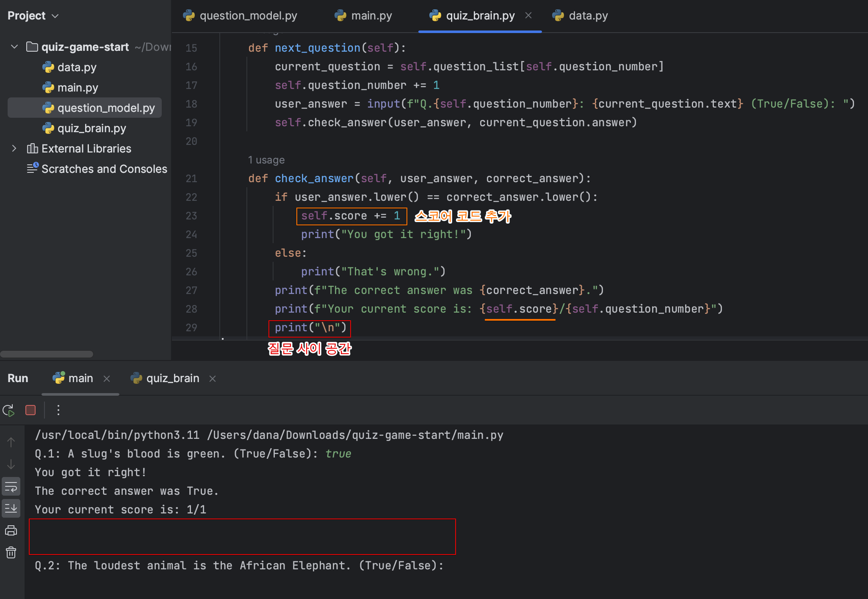Place cursor on print("\n") line
The width and height of the screenshot is (868, 599).
tap(311, 327)
